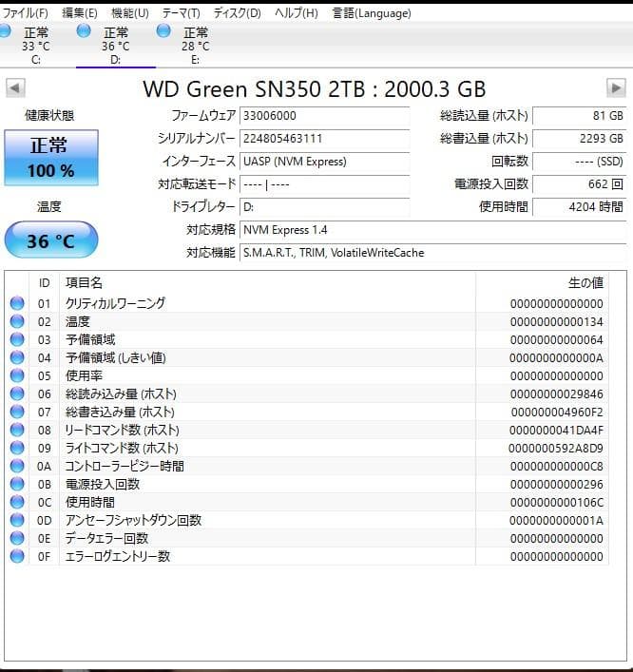Switch to drive D: tab at 36 °C
Viewport: 633px width, 672px height.
tap(116, 46)
